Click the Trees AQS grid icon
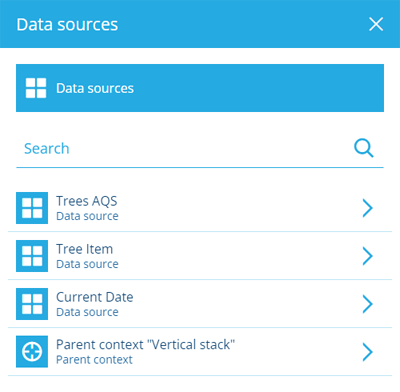400x392 pixels. 32,208
